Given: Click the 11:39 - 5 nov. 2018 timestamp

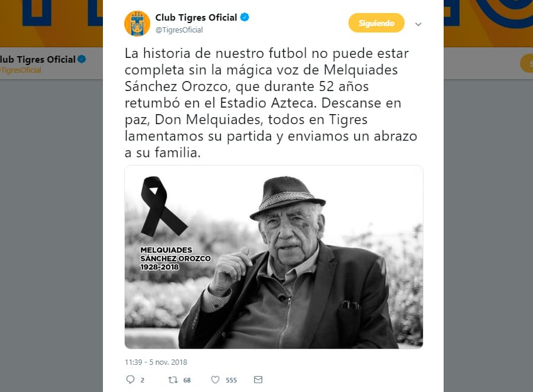Looking at the screenshot, I should click(x=156, y=362).
